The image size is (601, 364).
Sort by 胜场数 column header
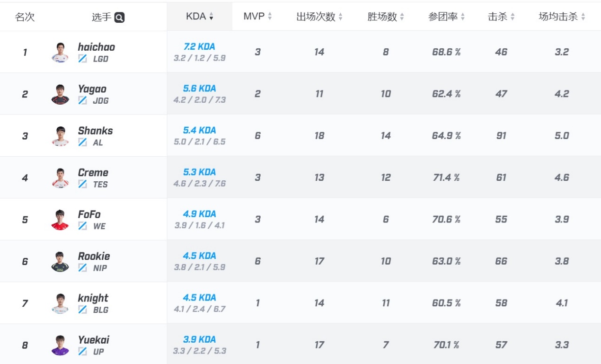[x=386, y=17]
